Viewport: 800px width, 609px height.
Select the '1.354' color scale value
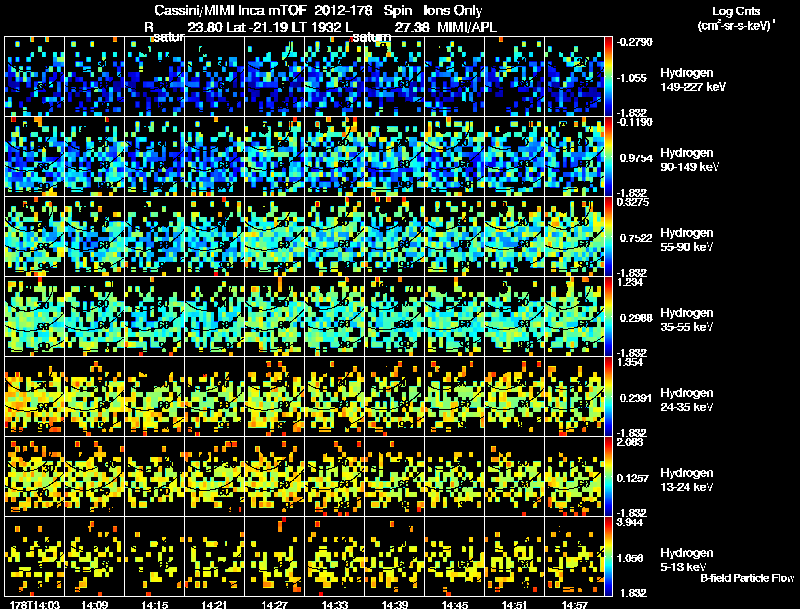tap(630, 362)
